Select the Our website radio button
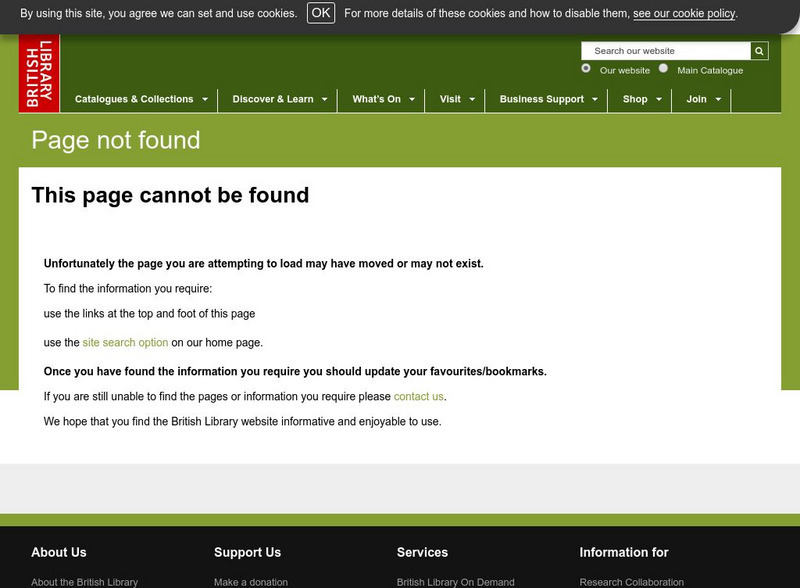This screenshot has width=800, height=588. click(x=586, y=68)
